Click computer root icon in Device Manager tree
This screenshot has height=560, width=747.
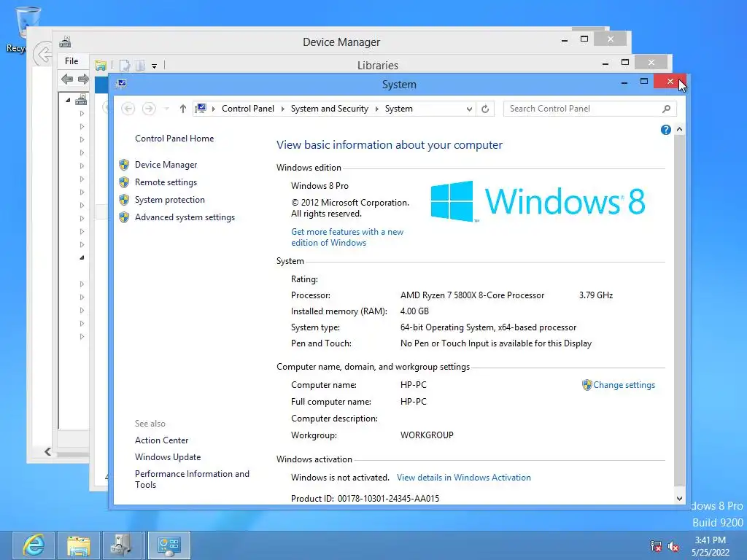click(82, 99)
